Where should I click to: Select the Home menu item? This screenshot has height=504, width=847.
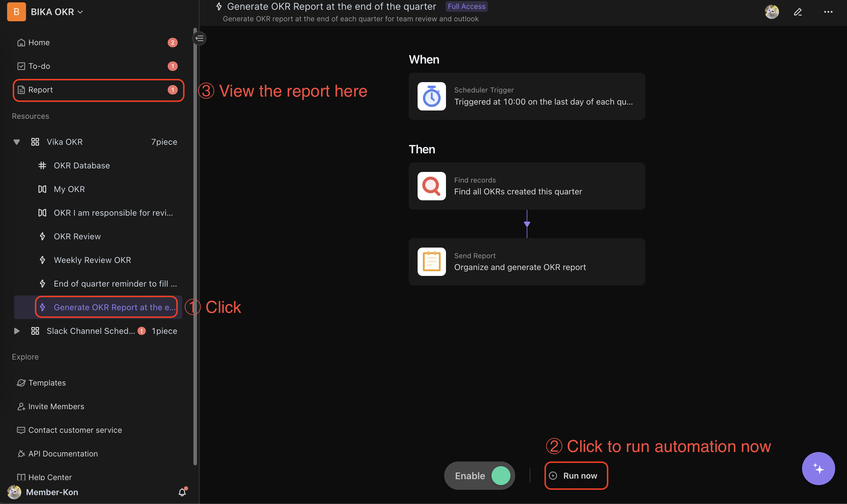click(x=38, y=42)
